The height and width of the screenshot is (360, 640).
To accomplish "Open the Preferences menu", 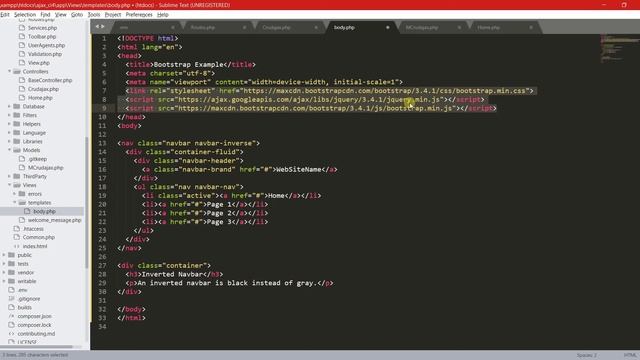I will [x=139, y=14].
